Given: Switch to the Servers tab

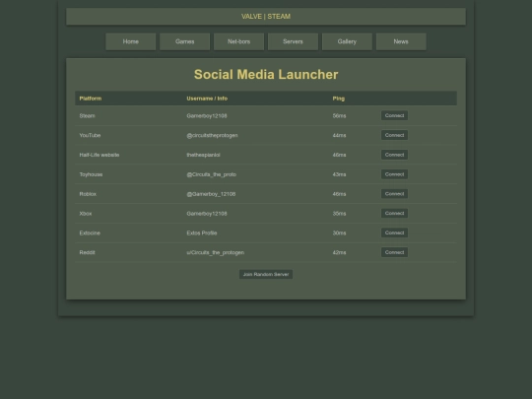Looking at the screenshot, I should pyautogui.click(x=293, y=41).
